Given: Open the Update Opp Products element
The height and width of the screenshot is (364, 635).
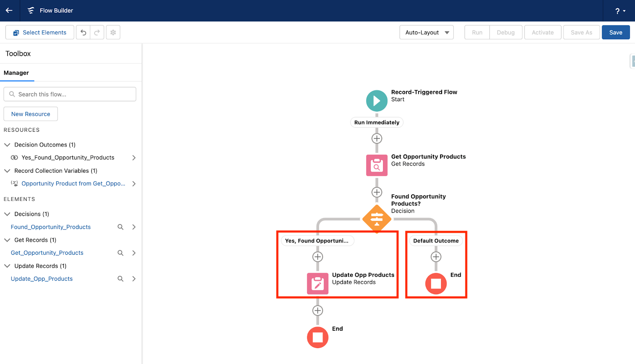Looking at the screenshot, I should pyautogui.click(x=317, y=283).
